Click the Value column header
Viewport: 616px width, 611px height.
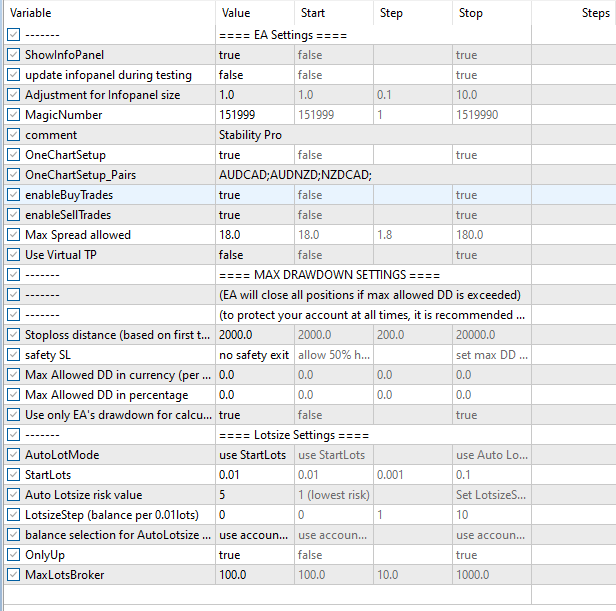(x=255, y=13)
